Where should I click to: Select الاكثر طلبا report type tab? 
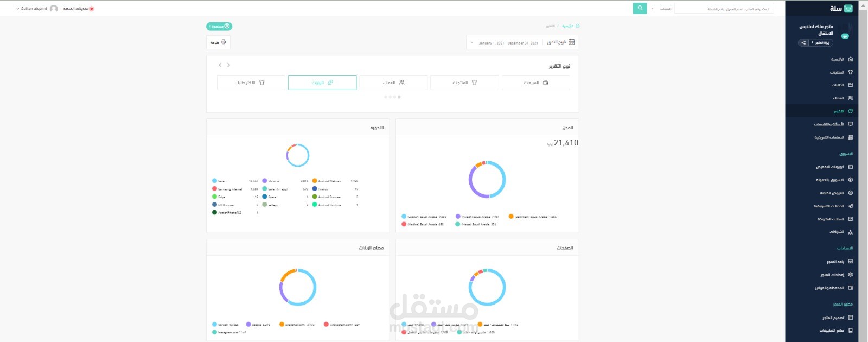[x=251, y=83]
